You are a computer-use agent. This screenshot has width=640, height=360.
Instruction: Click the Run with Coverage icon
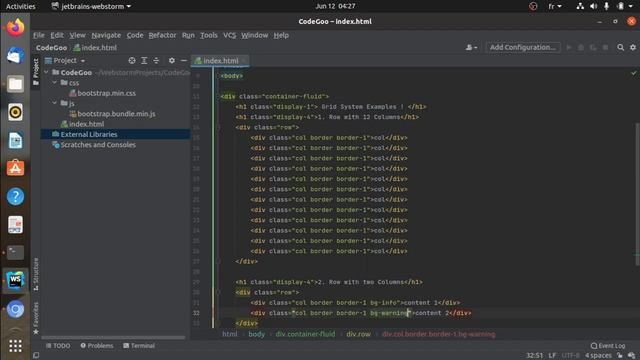[x=593, y=47]
